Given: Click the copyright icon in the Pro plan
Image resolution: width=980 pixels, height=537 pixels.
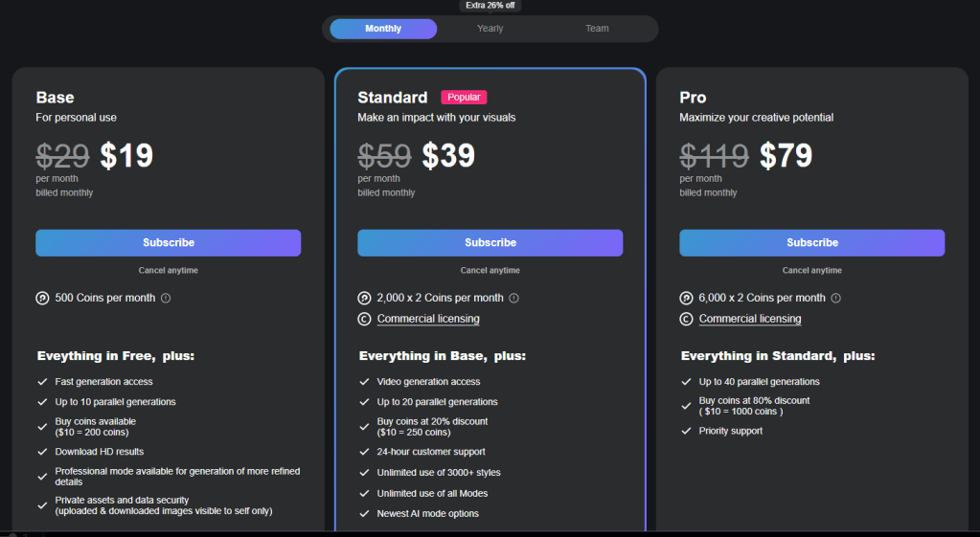Looking at the screenshot, I should 686,320.
